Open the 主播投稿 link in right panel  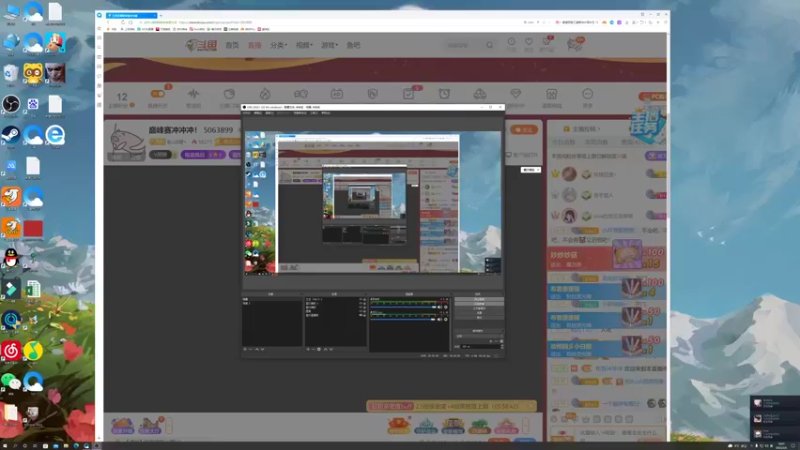point(586,129)
